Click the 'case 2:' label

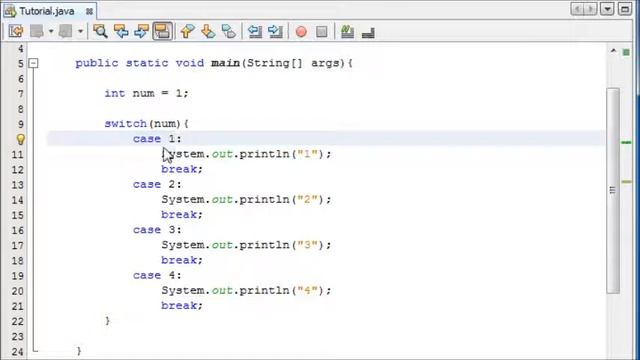(x=157, y=184)
